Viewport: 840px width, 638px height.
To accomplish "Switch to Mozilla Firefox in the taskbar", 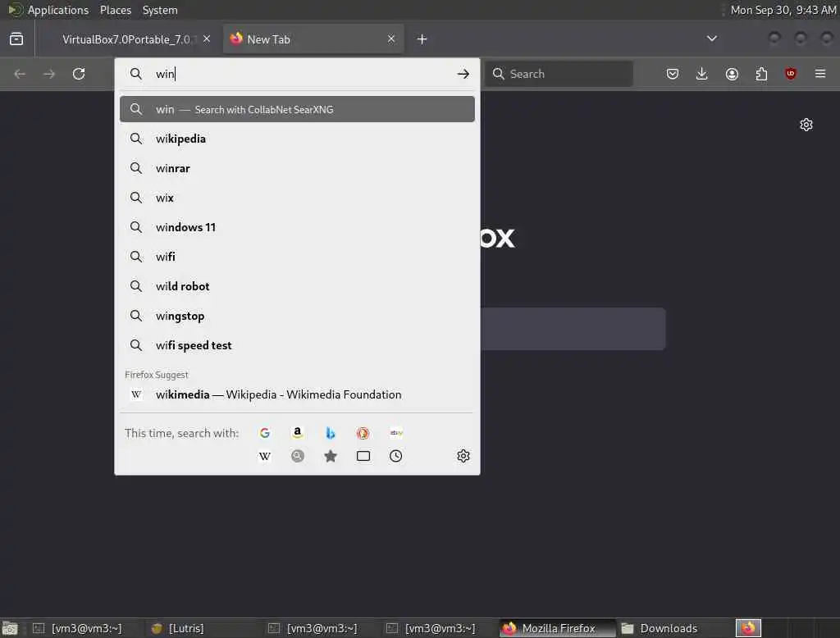I will coord(557,628).
